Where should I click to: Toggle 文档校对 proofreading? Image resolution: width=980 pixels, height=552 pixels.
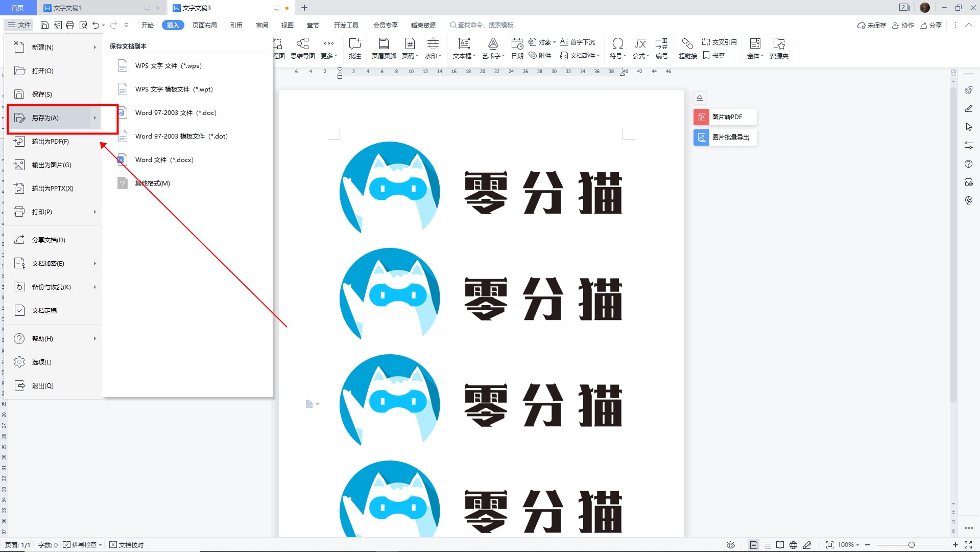[127, 545]
